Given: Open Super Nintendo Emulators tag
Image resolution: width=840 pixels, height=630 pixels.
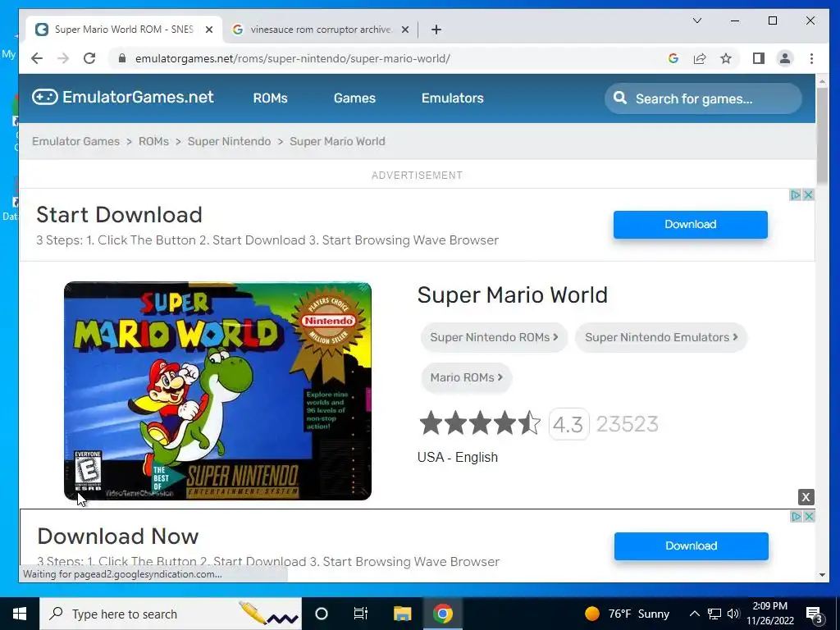Looking at the screenshot, I should pyautogui.click(x=661, y=337).
